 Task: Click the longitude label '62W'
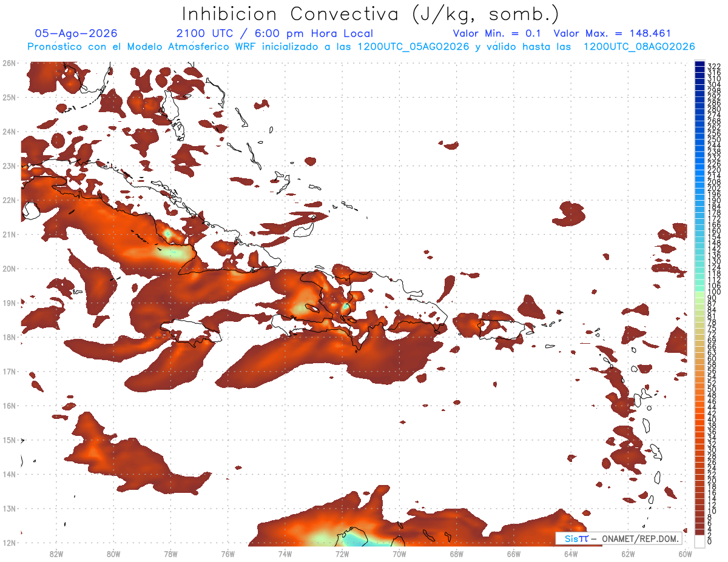pos(628,554)
